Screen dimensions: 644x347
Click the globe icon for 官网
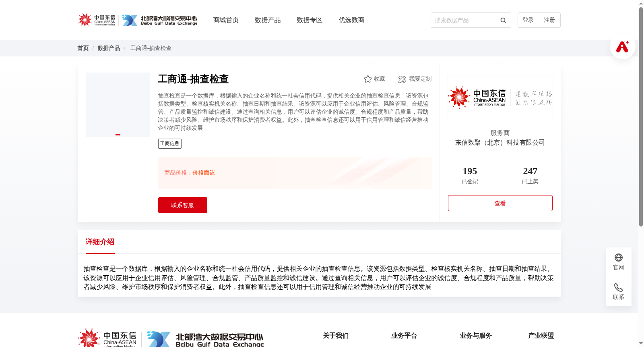[x=618, y=258]
